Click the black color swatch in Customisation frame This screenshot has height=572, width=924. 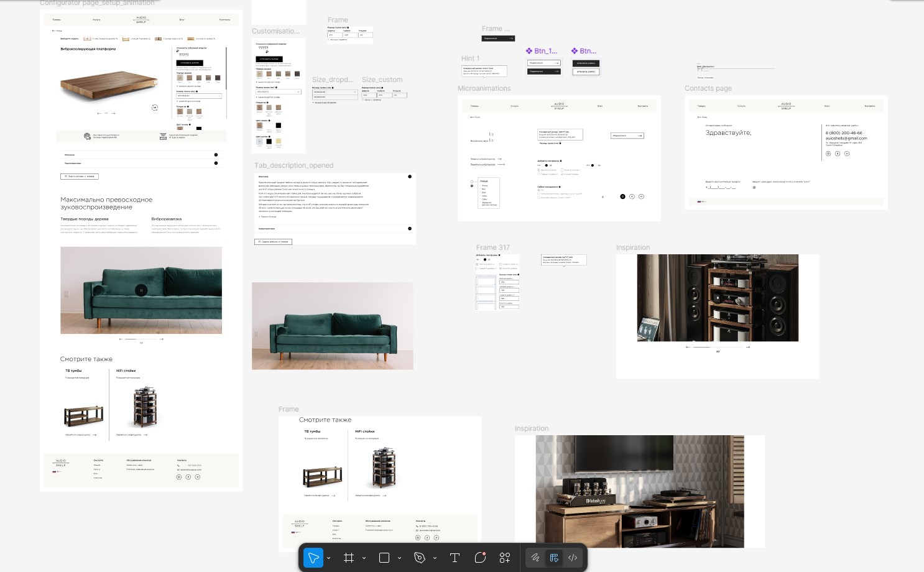(x=278, y=126)
